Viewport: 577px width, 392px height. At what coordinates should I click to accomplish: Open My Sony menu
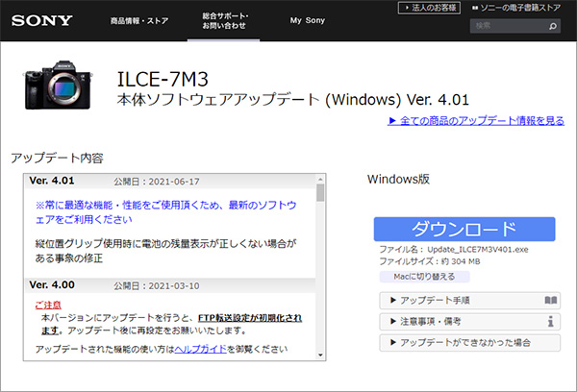pos(308,20)
